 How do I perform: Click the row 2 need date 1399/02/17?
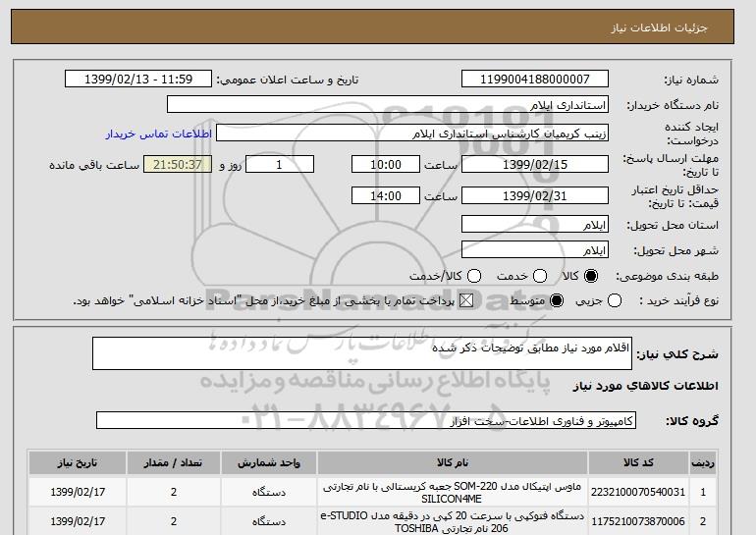[78, 521]
